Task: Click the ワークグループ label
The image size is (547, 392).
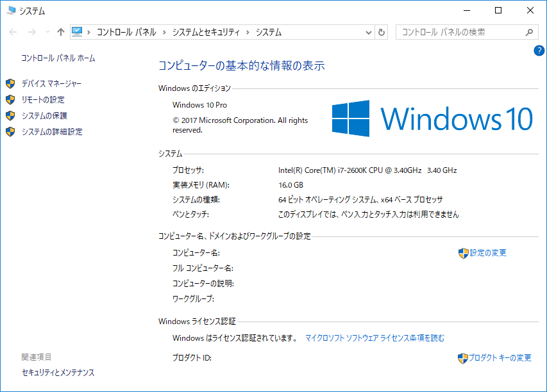Action: coord(193,299)
